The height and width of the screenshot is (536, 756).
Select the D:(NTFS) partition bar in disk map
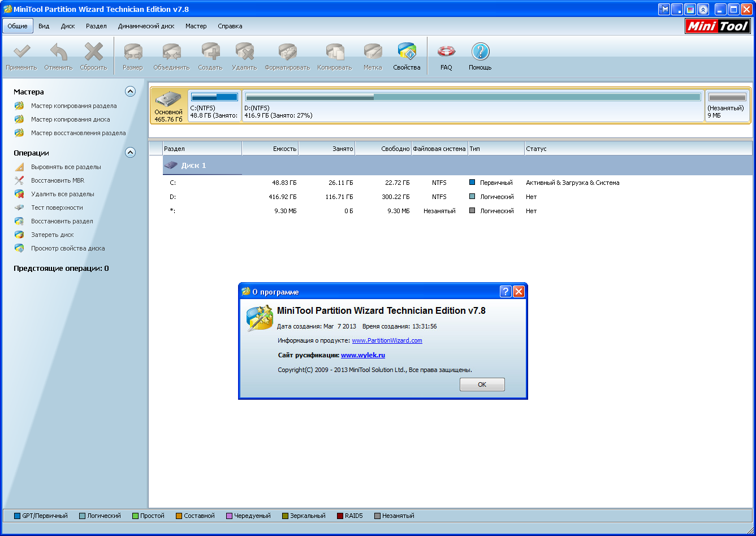coord(473,106)
